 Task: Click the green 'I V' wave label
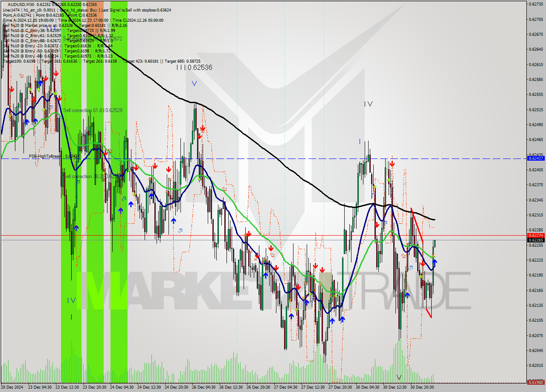coord(72,300)
